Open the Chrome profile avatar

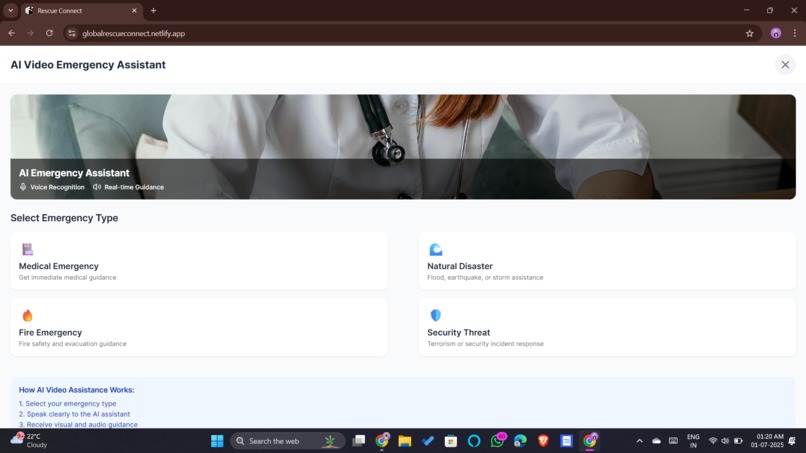[x=776, y=33]
